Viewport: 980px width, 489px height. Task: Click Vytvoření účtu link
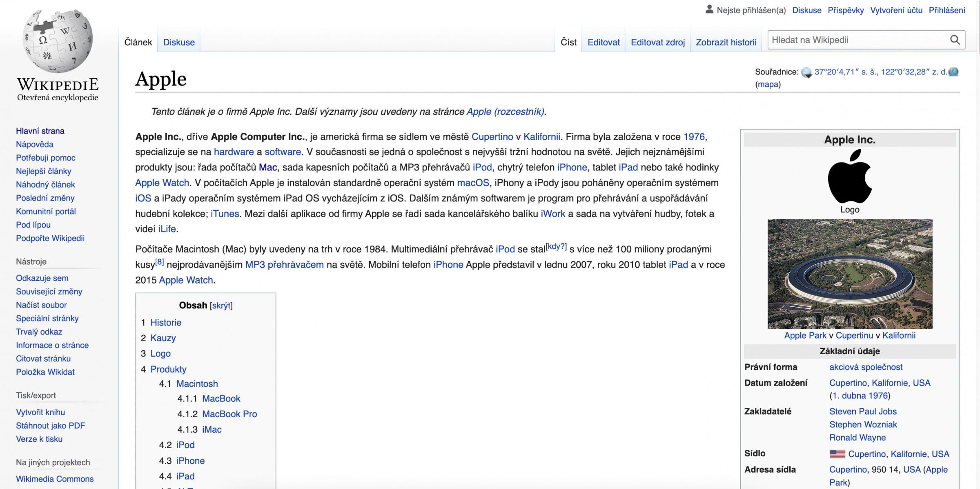[x=896, y=10]
